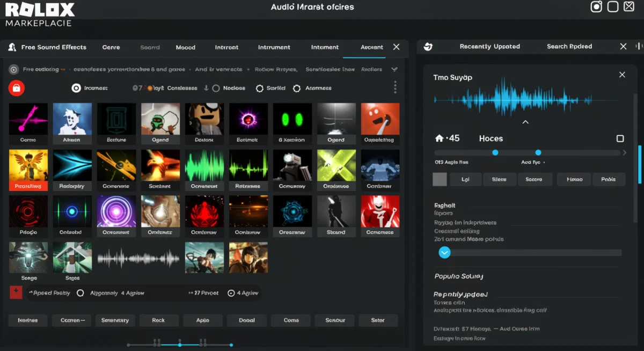The image size is (644, 351).
Task: Collapse the waveform with the up chevron
Action: point(525,122)
